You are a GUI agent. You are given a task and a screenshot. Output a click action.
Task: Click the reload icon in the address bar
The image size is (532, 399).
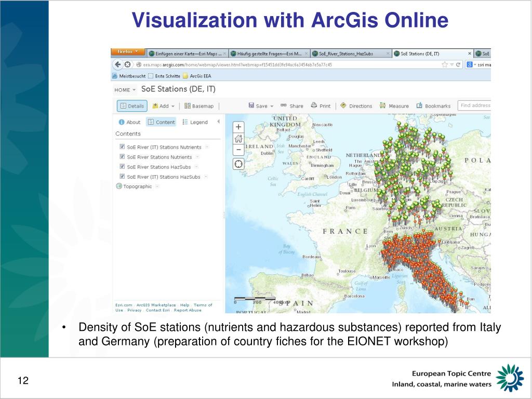(458, 64)
